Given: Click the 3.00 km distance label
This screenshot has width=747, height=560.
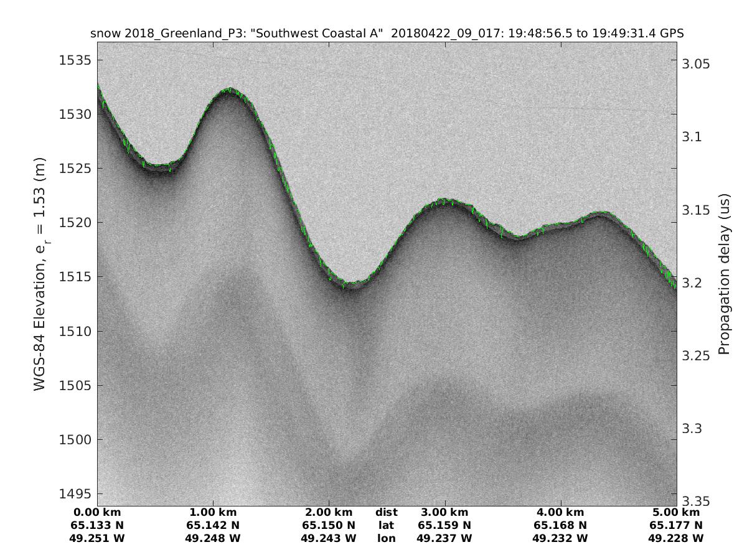Looking at the screenshot, I should coord(445,513).
